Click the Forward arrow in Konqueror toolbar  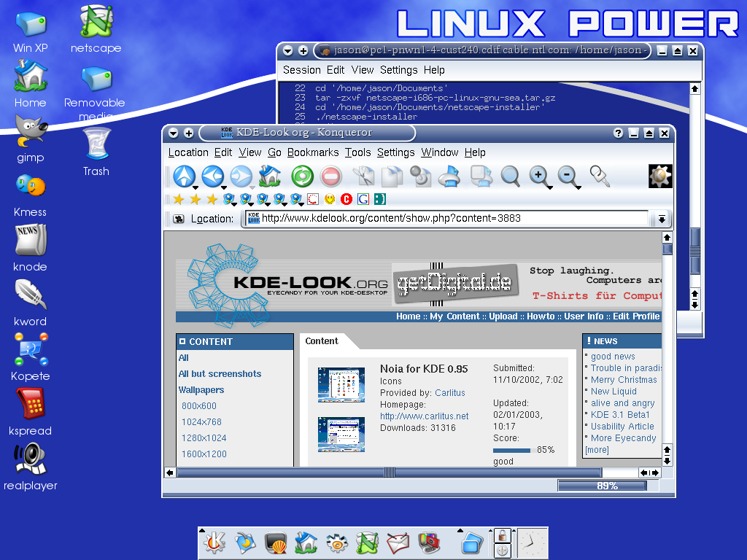pyautogui.click(x=241, y=176)
